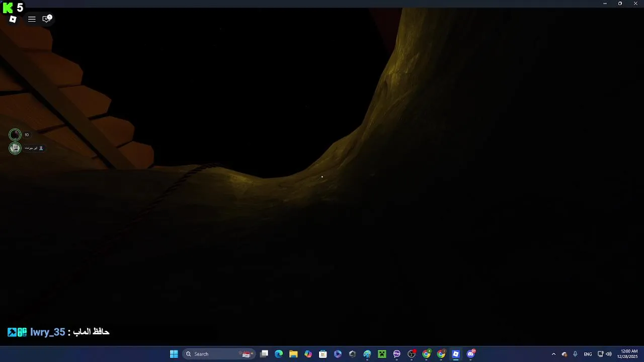Click the microphone tray icon
This screenshot has height=362, width=644.
click(575, 354)
